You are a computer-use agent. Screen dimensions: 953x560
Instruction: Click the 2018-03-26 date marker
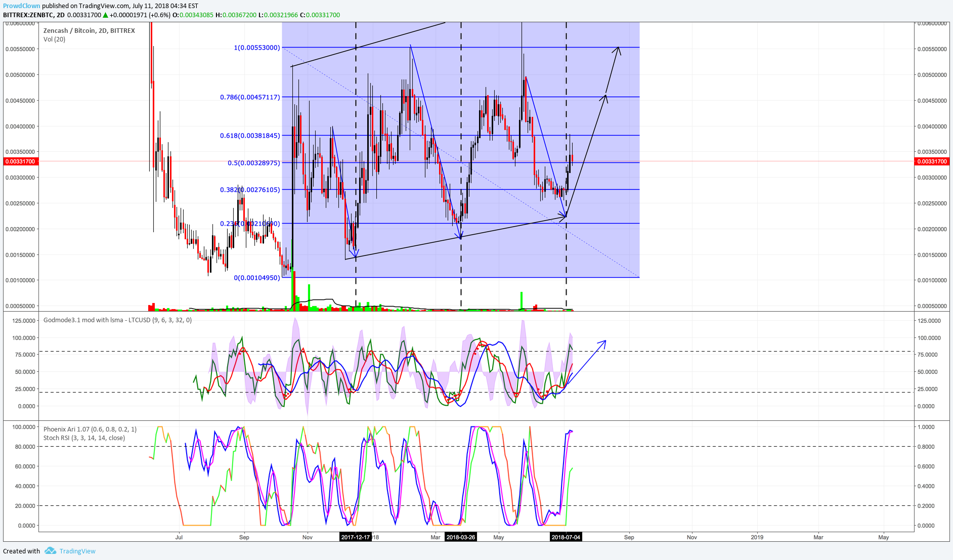(461, 537)
